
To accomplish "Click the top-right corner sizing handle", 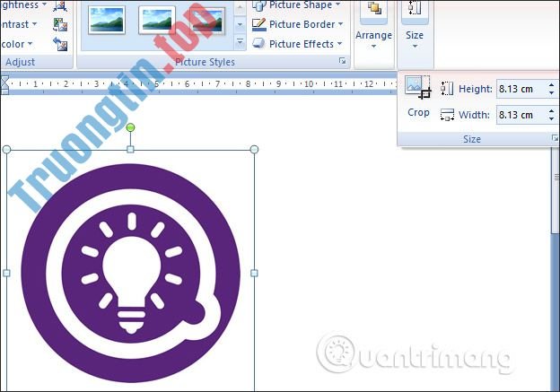I will 254,149.
